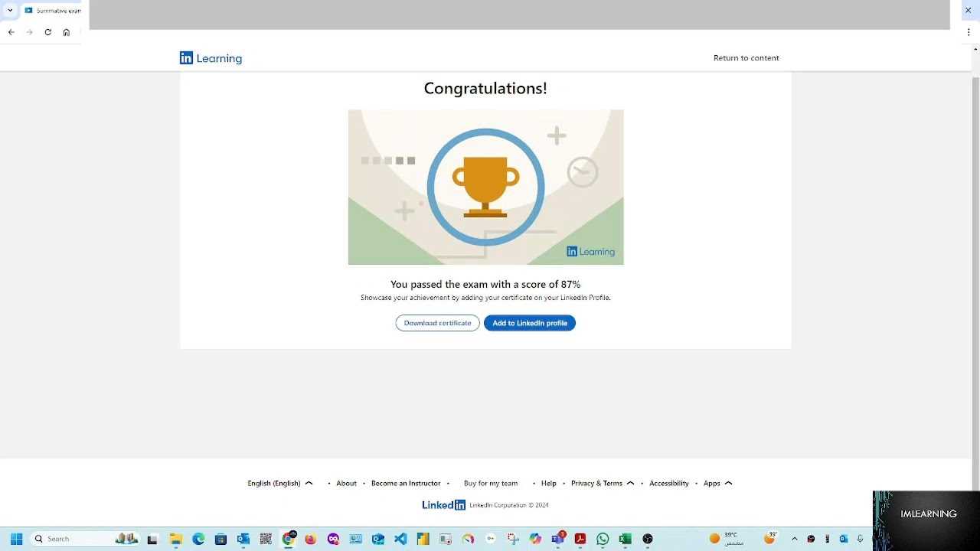Expand the English (English) language dropdown
The height and width of the screenshot is (551, 980).
[280, 484]
